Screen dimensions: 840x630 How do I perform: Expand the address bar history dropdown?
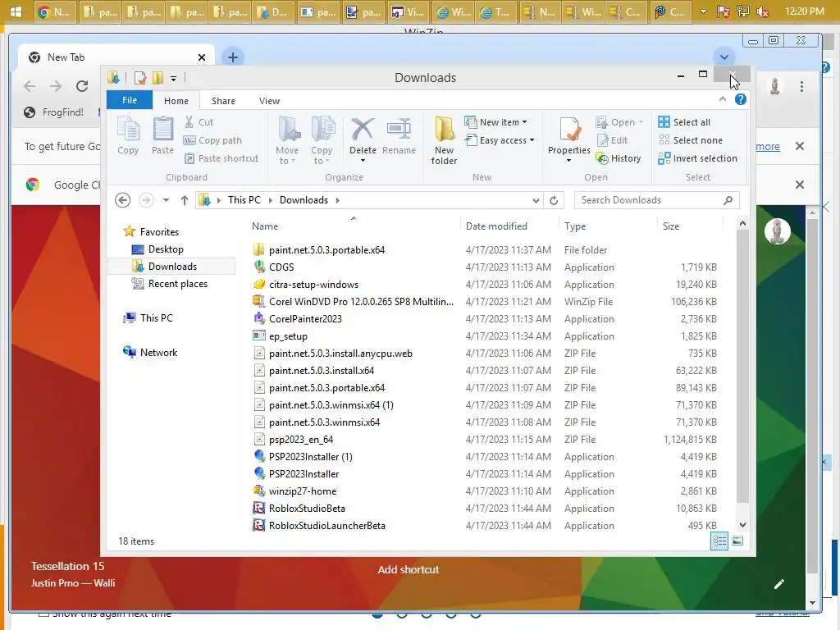(x=536, y=200)
